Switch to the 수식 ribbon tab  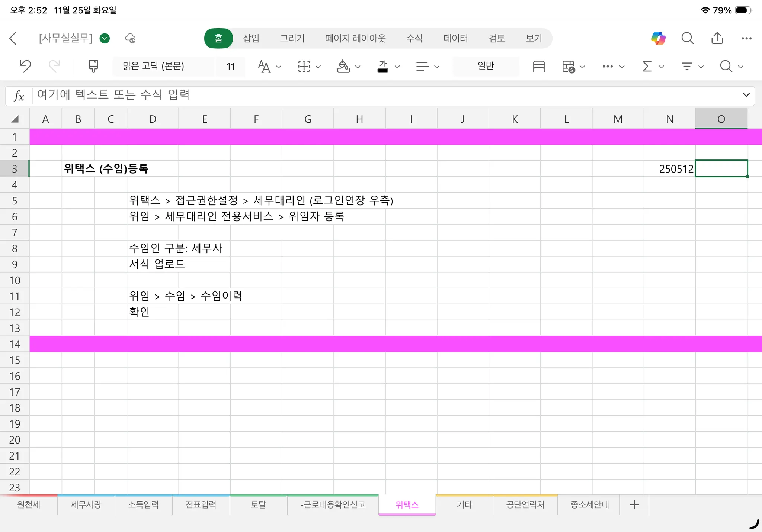[x=414, y=38]
